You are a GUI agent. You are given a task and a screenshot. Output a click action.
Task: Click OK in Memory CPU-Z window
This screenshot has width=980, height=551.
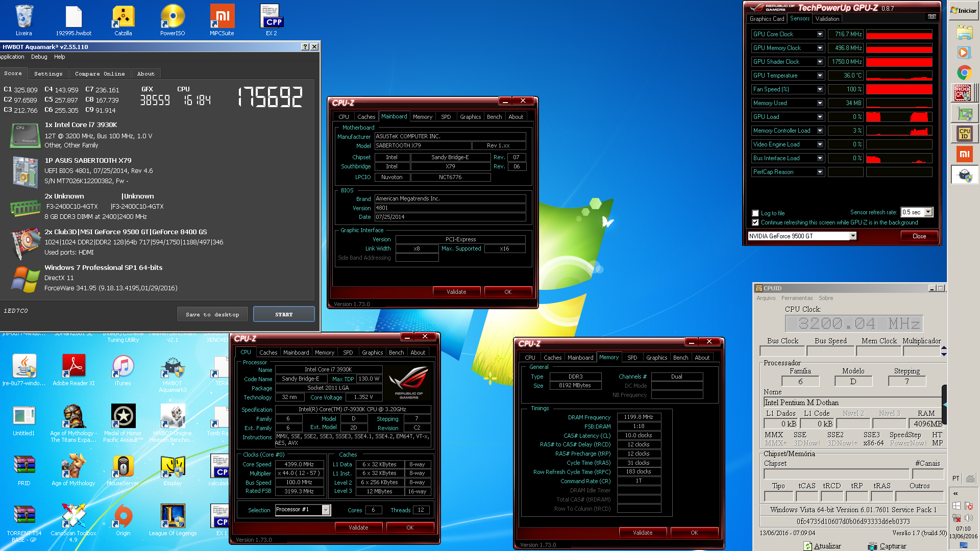click(x=694, y=533)
